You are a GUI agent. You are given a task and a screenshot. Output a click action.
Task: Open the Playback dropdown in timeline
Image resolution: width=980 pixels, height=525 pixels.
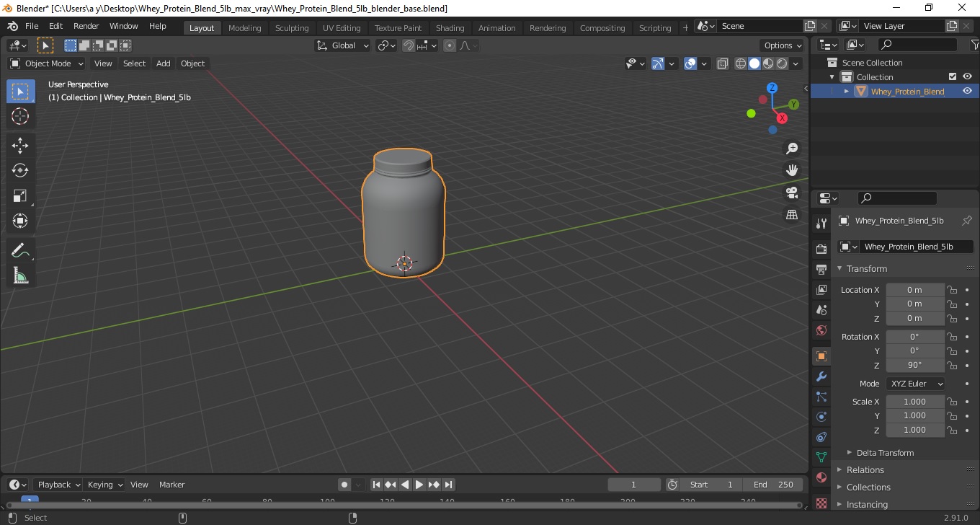(x=58, y=485)
